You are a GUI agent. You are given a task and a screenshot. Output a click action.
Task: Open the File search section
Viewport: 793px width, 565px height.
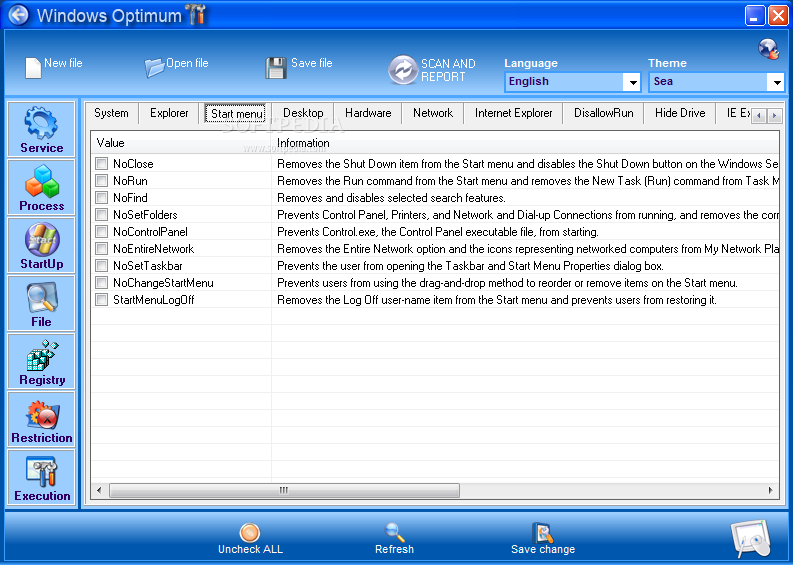click(41, 303)
